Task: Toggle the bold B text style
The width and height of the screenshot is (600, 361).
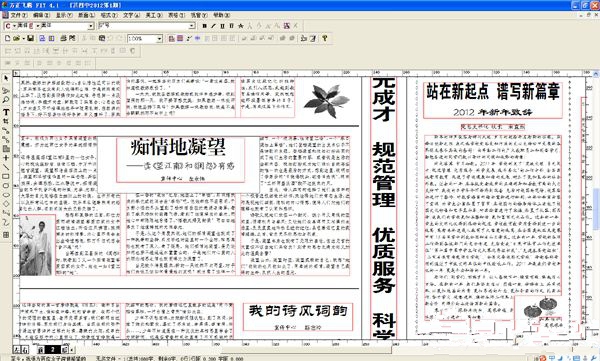Action: point(205,26)
